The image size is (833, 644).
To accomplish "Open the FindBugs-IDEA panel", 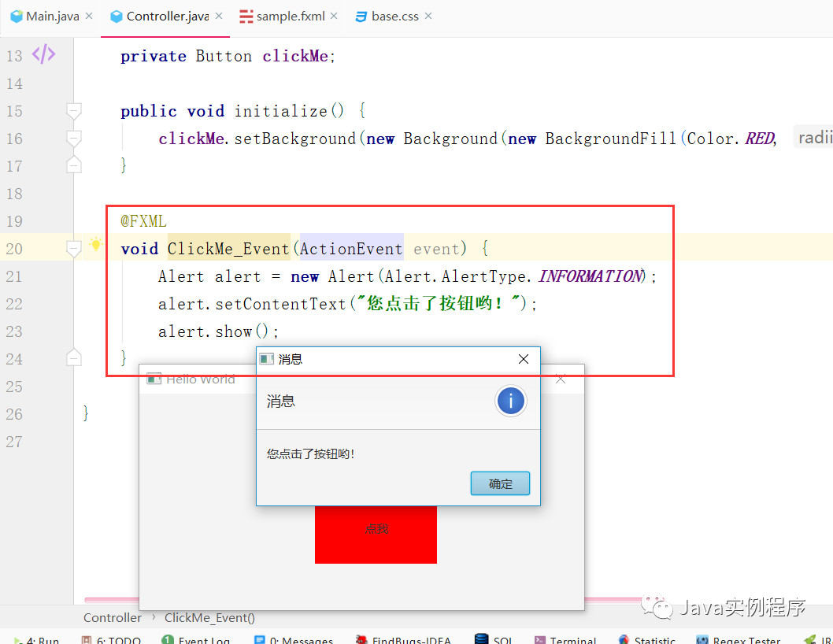I will pyautogui.click(x=410, y=639).
